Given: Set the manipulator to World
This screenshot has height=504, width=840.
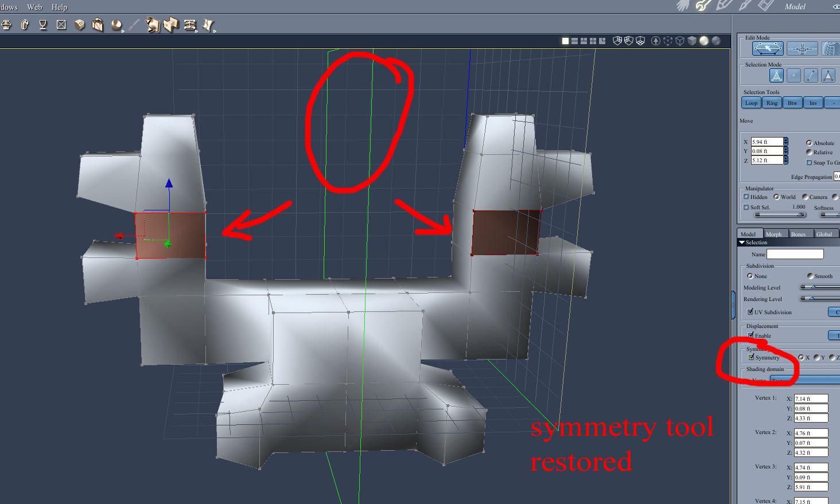Looking at the screenshot, I should [776, 197].
